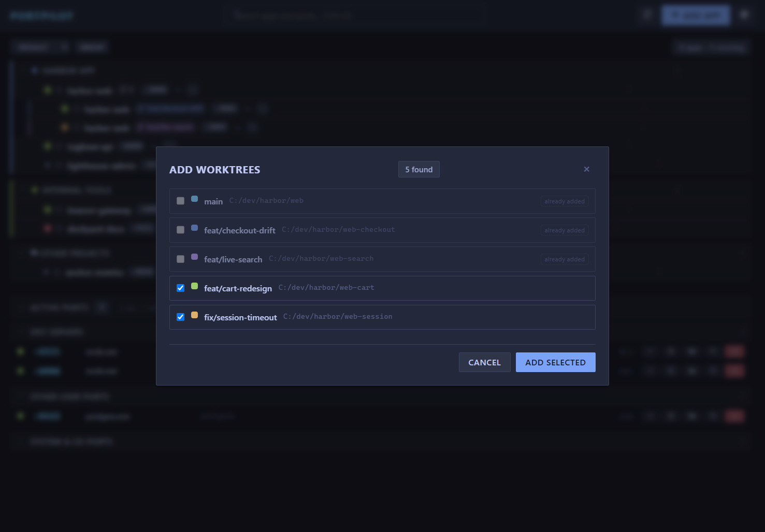Click the path C:/dev/harbor/web-search
The image size is (765, 532).
(x=321, y=259)
